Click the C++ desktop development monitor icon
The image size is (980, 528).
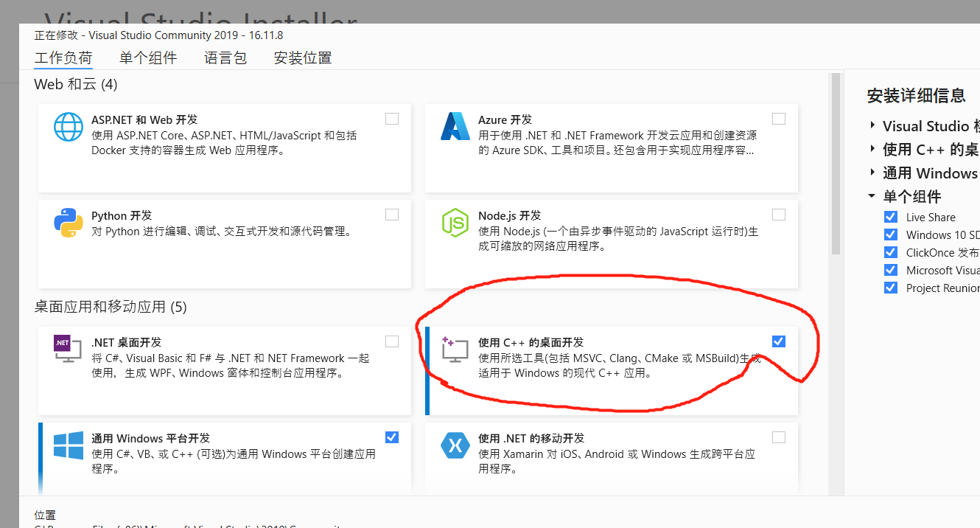455,349
